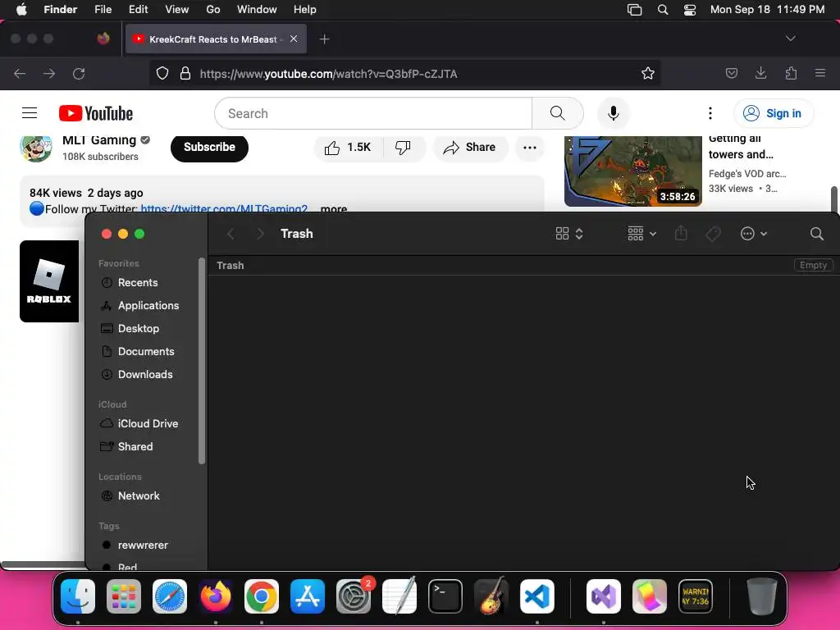Open the File menu
Image resolution: width=840 pixels, height=630 pixels.
click(103, 10)
